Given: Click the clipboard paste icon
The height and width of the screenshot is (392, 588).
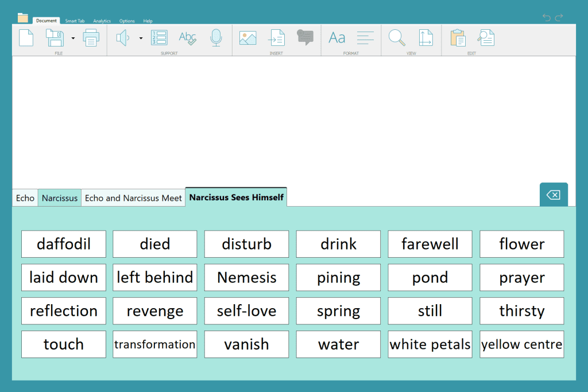Looking at the screenshot, I should point(458,38).
